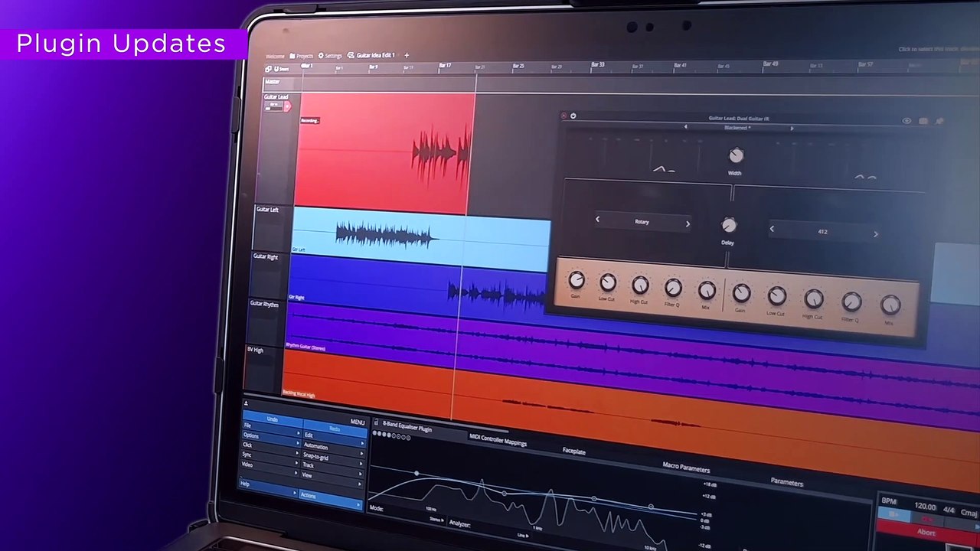980x551 pixels.
Task: Click the Projects folder icon
Action: [x=292, y=55]
